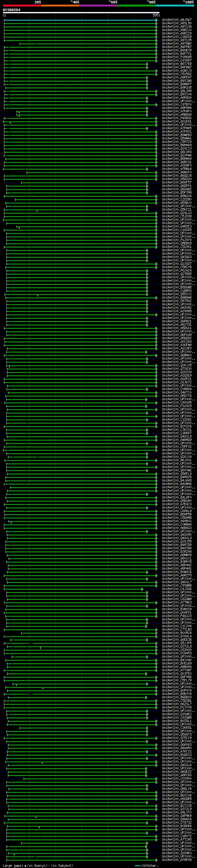Select the UniRef100_C5X592 label
Screen dimensions: 197x868
176,74
